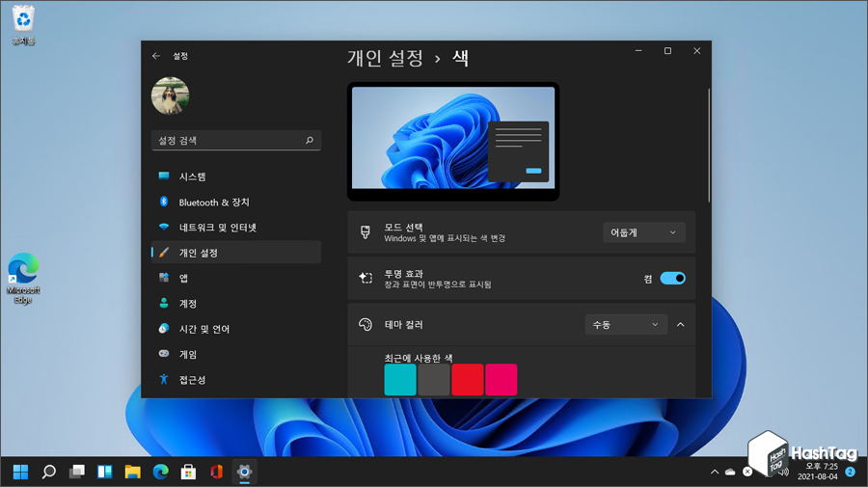Open the 수동 accent color dropdown

click(626, 324)
